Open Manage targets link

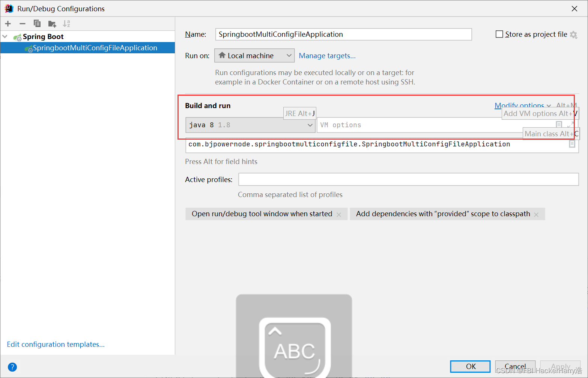(x=327, y=56)
